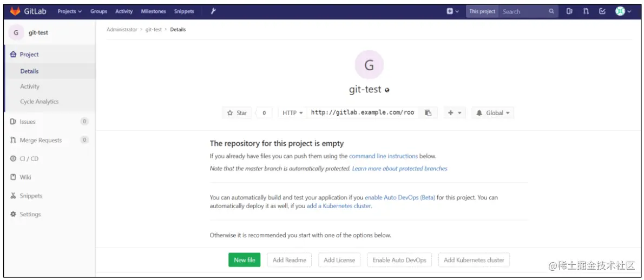644x280 pixels.
Task: Click the large G project avatar
Action: click(369, 65)
